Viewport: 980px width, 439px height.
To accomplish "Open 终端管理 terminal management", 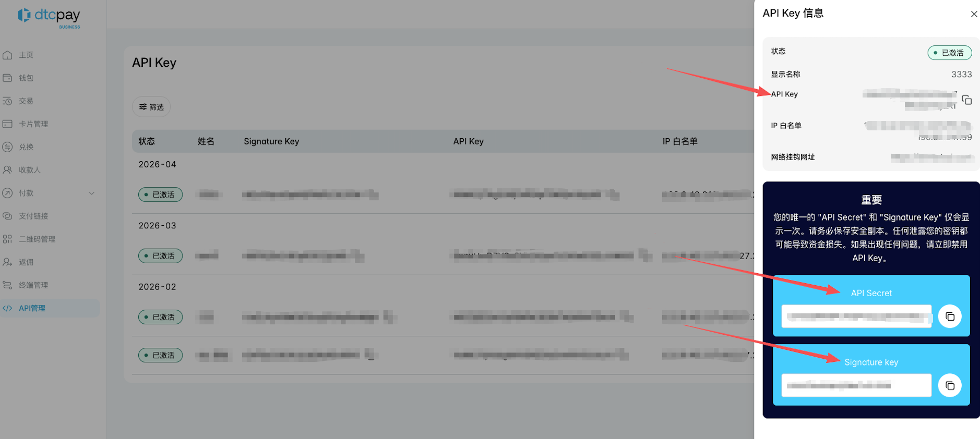I will click(x=33, y=285).
